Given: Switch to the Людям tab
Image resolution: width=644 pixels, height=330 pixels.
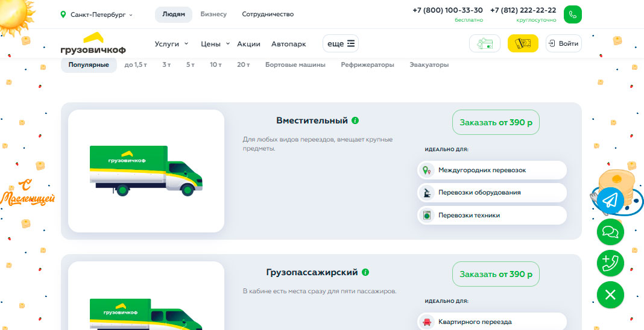Looking at the screenshot, I should (x=173, y=14).
